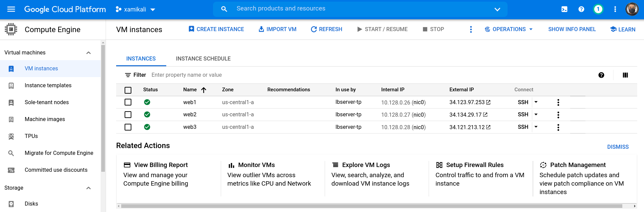Viewport: 644px width, 212px height.
Task: Switch to the INSTANCES tab
Action: 141,59
